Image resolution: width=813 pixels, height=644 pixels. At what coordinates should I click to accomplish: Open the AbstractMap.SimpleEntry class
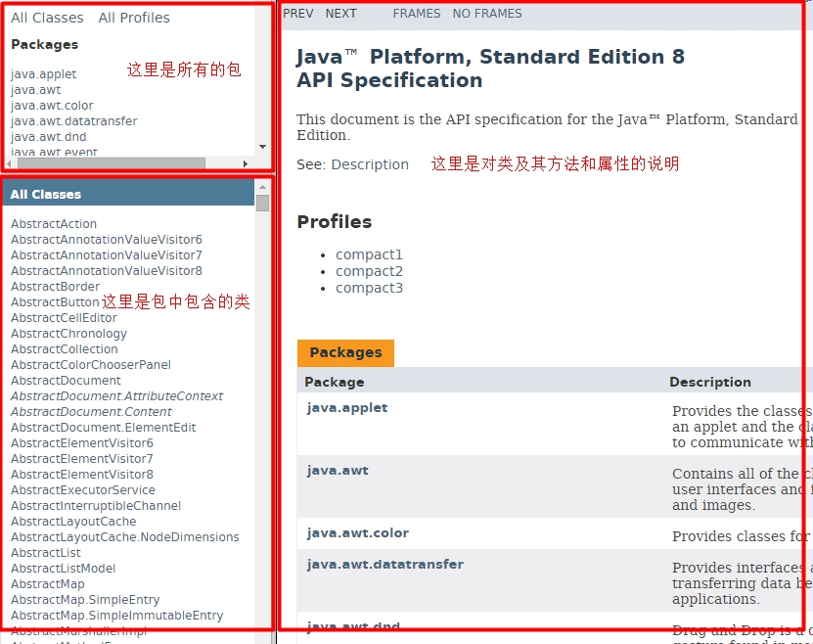point(85,599)
